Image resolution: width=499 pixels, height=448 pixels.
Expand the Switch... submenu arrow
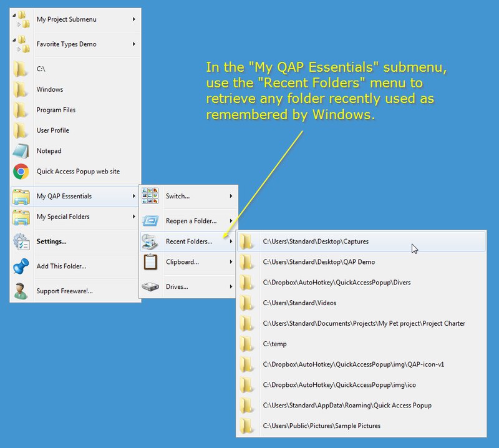point(231,196)
